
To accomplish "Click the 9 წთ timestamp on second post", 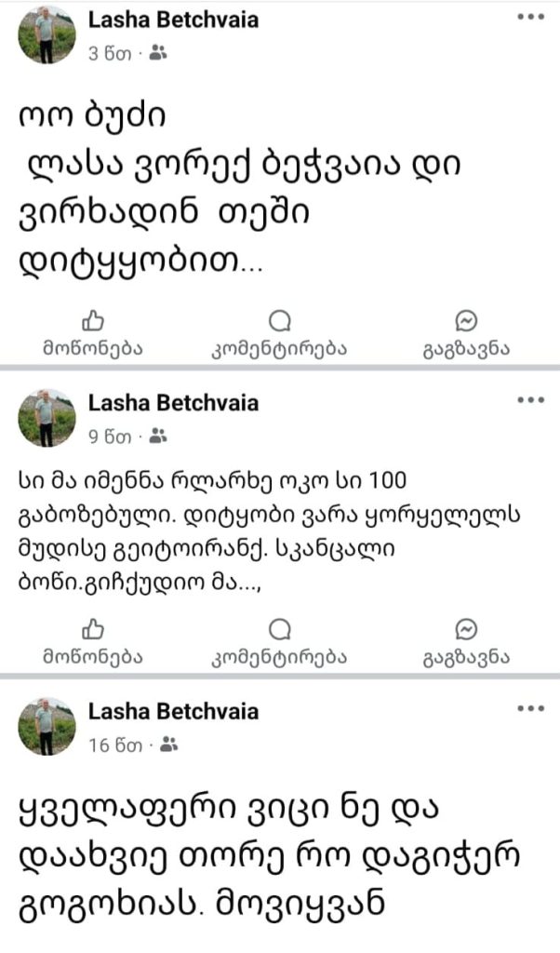I will pos(111,436).
